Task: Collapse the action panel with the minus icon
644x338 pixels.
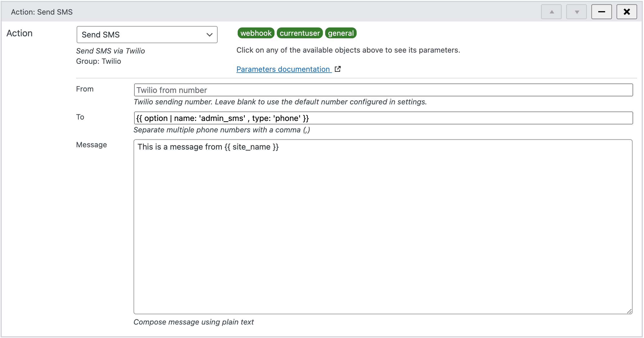Action: pos(601,11)
